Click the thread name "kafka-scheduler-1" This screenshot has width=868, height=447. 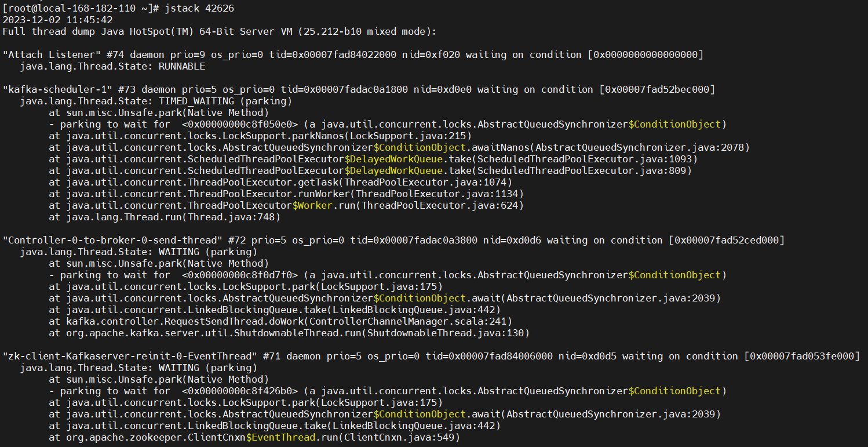point(57,89)
